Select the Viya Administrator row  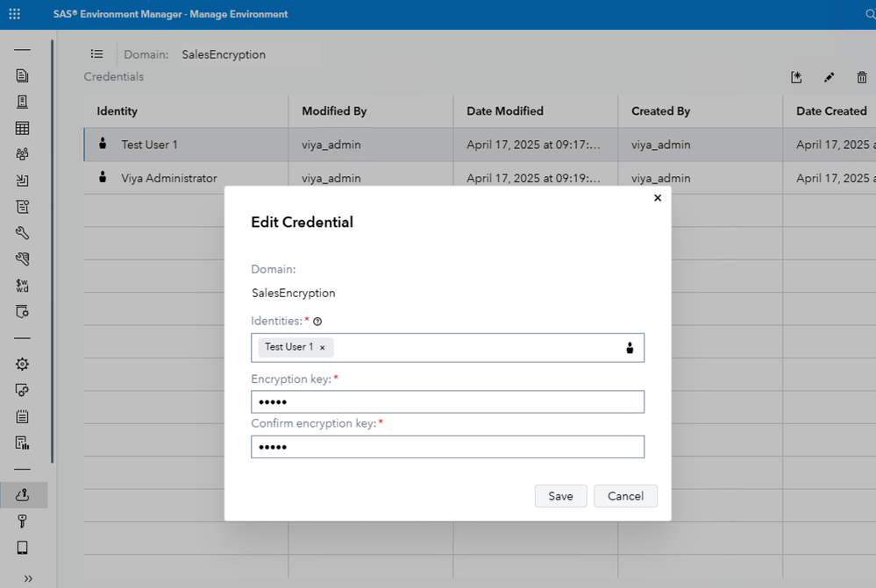click(480, 178)
